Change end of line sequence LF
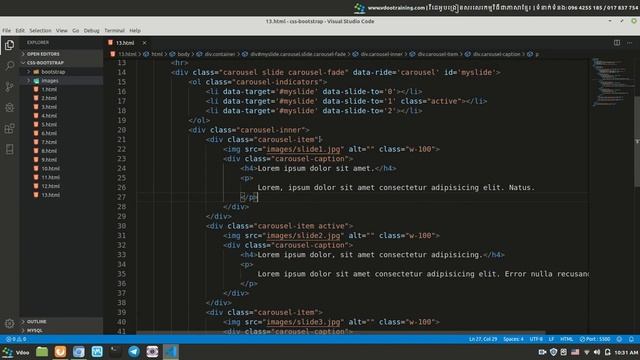This screenshot has width=640, height=360. (x=551, y=339)
